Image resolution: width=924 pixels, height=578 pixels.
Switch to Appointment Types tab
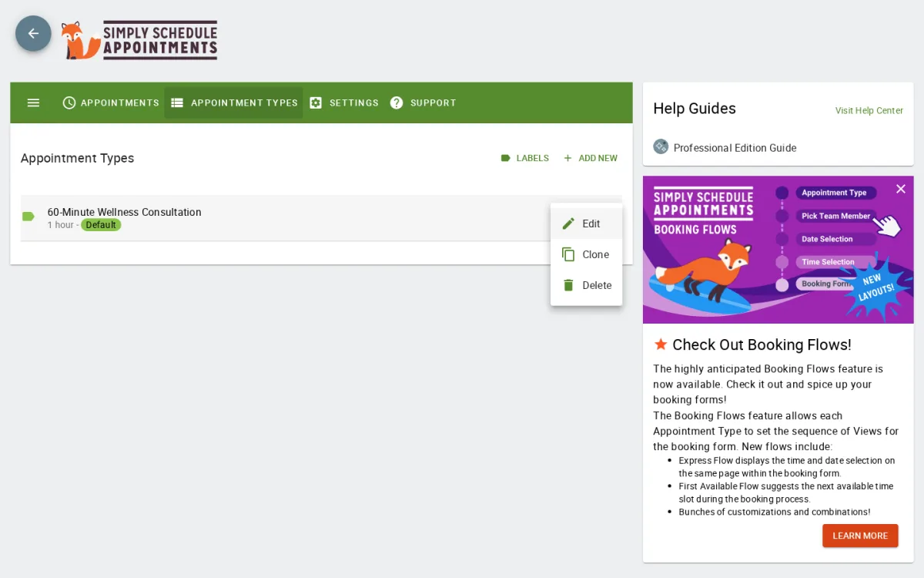(233, 102)
